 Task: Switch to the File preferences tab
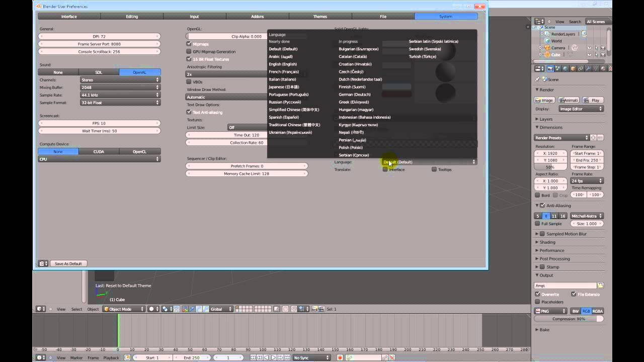[x=383, y=17]
